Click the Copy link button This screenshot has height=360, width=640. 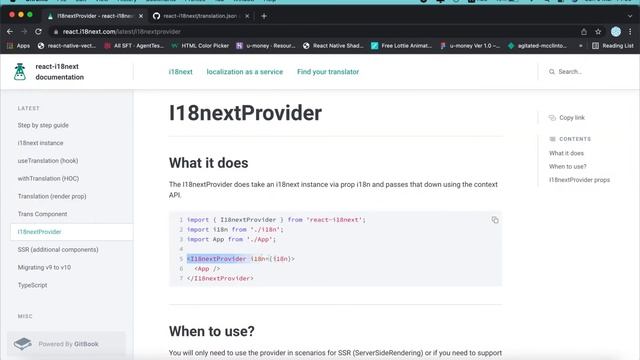pyautogui.click(x=567, y=118)
